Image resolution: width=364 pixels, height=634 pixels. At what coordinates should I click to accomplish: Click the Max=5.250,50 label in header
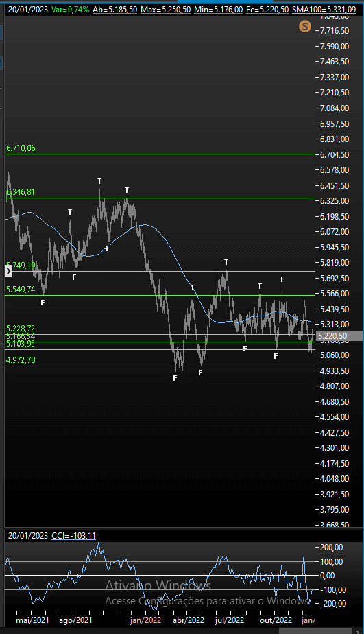(x=166, y=10)
